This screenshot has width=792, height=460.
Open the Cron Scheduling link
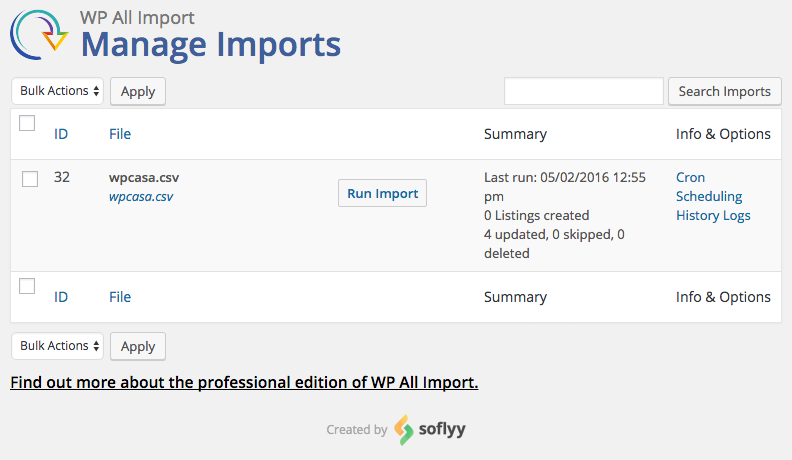708,187
